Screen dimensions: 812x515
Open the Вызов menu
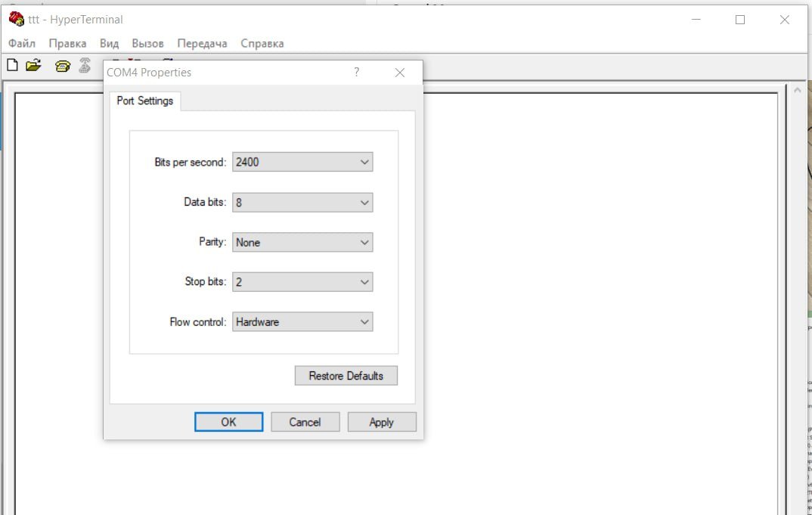pos(147,44)
